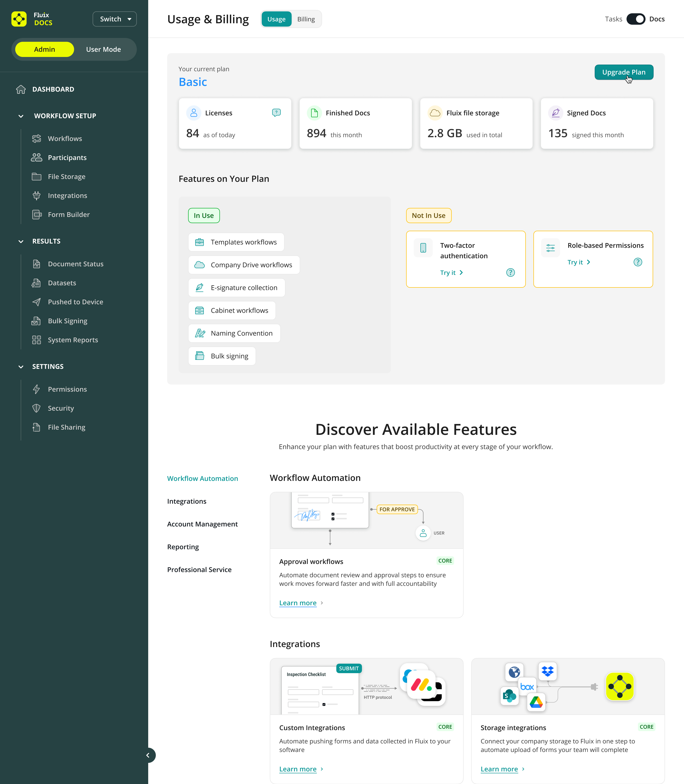684x784 pixels.
Task: Switch to the Billing tab
Action: (306, 19)
